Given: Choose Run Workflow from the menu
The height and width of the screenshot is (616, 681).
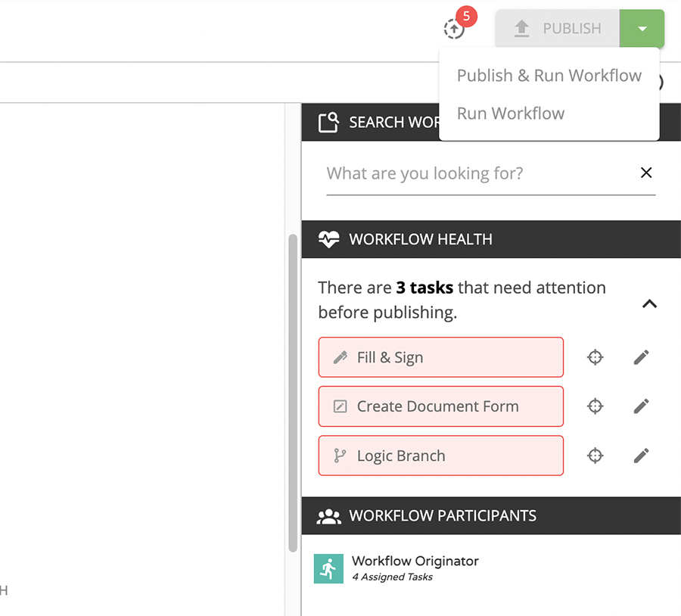Looking at the screenshot, I should coord(510,113).
